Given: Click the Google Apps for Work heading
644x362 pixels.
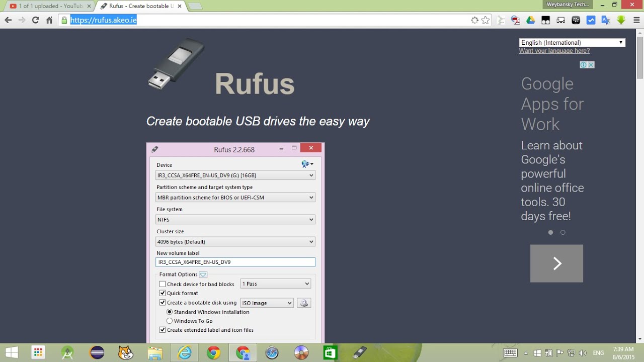Looking at the screenshot, I should click(552, 104).
